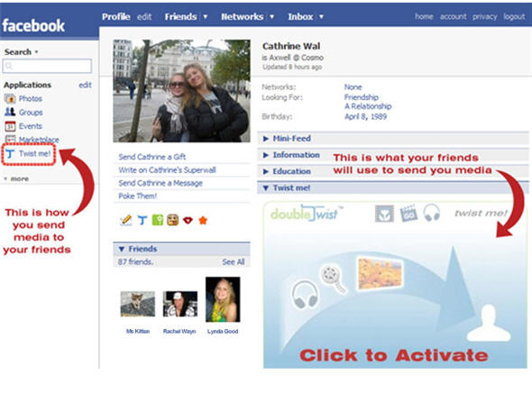Select the headphones icon in doubleTwist header
This screenshot has height=411, width=532.
[432, 214]
